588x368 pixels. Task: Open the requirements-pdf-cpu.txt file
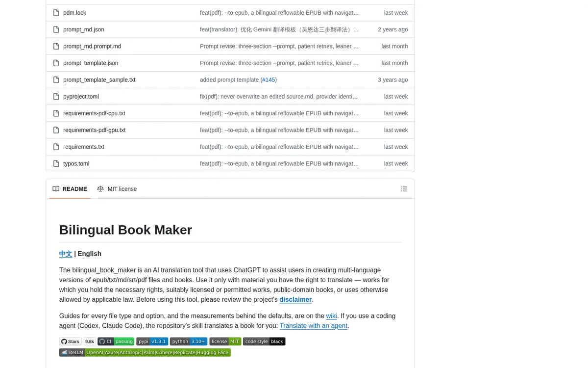[94, 113]
